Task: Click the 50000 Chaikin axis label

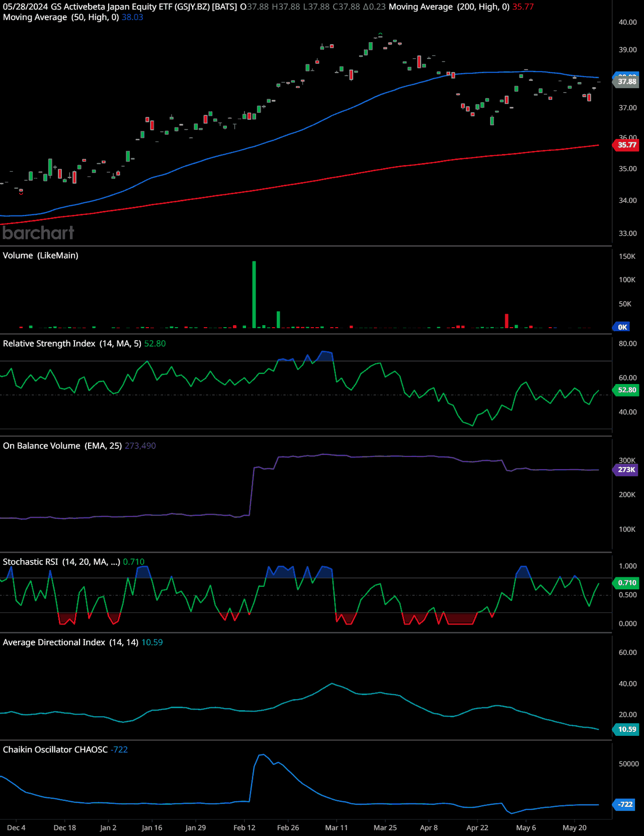Action: point(629,764)
